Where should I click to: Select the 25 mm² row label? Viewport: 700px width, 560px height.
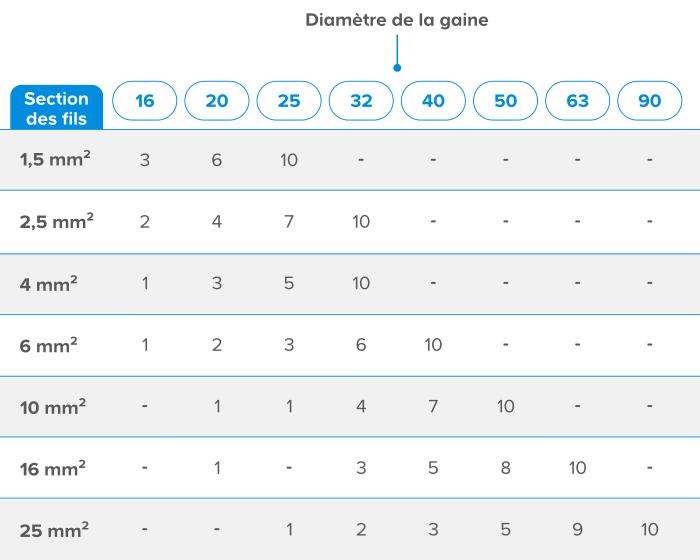pyautogui.click(x=52, y=529)
